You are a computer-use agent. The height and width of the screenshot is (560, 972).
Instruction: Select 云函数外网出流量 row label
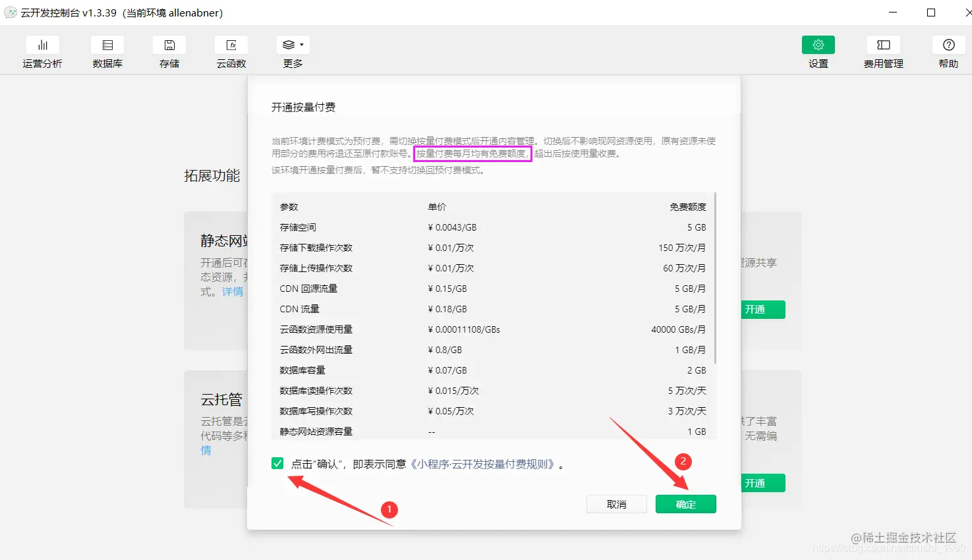pos(316,350)
